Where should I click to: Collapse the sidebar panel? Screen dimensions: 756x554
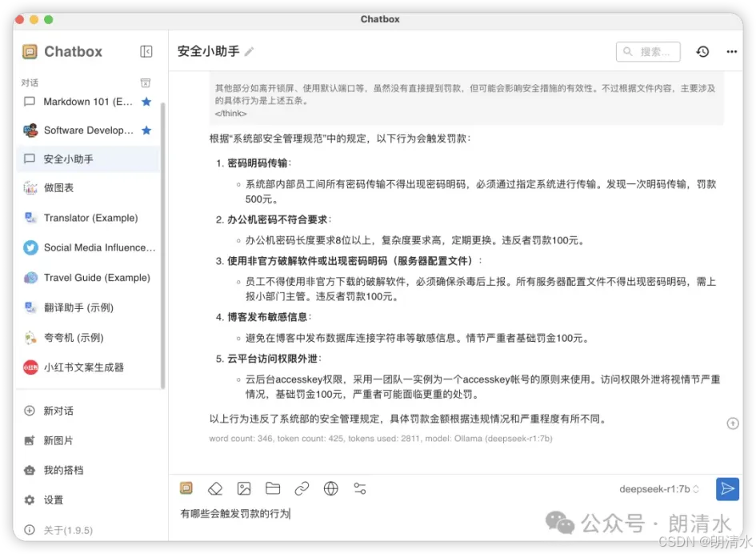pyautogui.click(x=146, y=51)
